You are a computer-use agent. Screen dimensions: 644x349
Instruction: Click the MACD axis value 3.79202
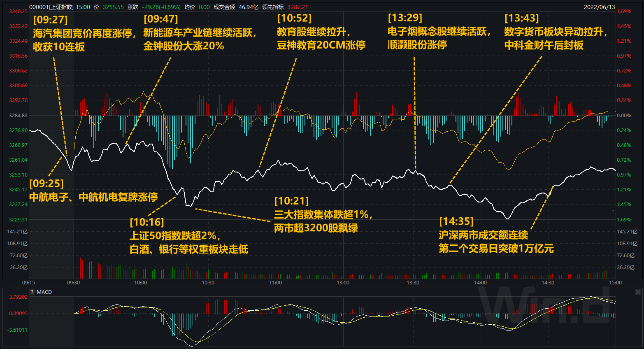(x=19, y=297)
